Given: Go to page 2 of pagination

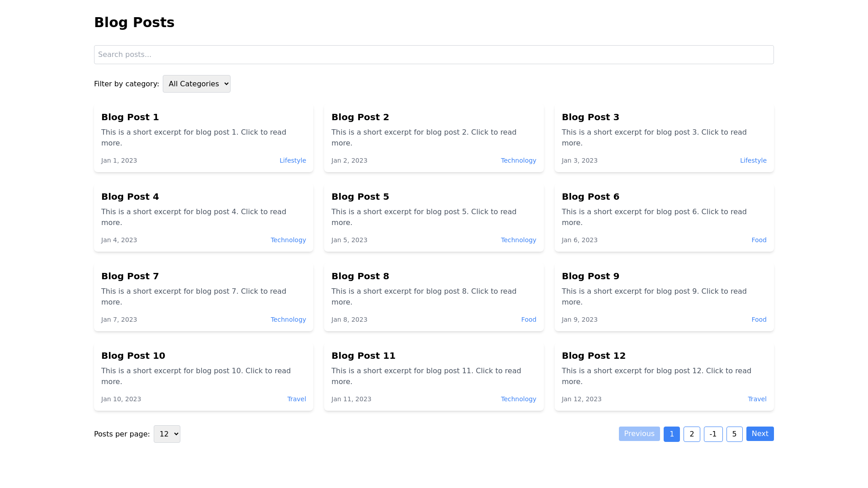Looking at the screenshot, I should click(691, 434).
